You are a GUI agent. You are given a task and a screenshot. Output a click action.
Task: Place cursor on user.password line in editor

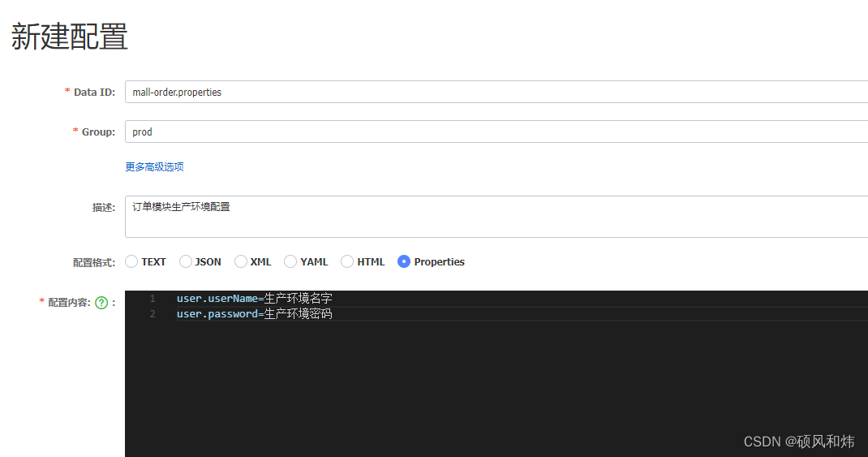pyautogui.click(x=255, y=314)
